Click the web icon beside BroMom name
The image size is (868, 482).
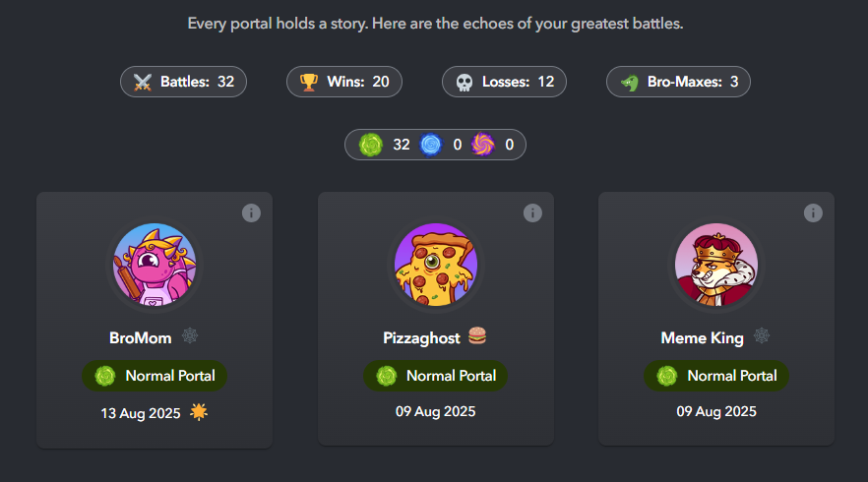[x=189, y=336]
